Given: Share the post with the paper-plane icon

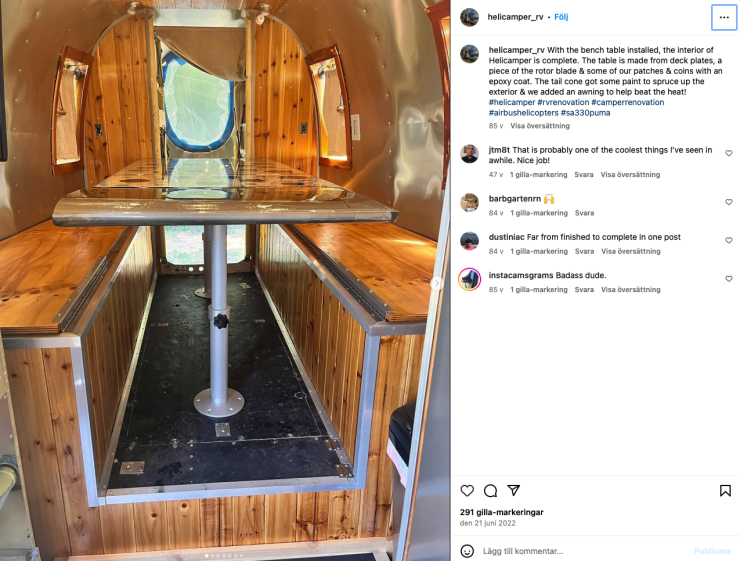Looking at the screenshot, I should (513, 490).
